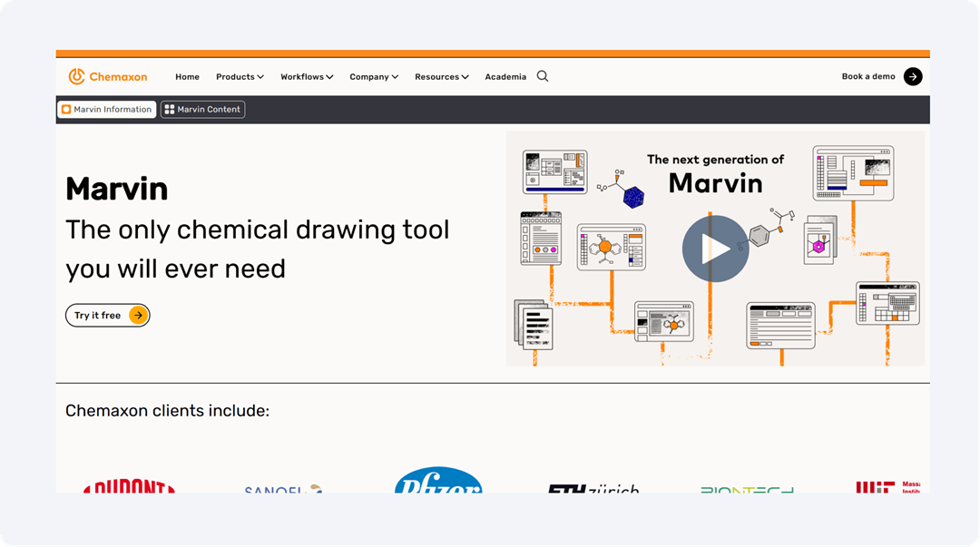Viewport: 980px width, 547px height.
Task: Click the MIT client logo
Action: click(x=887, y=487)
